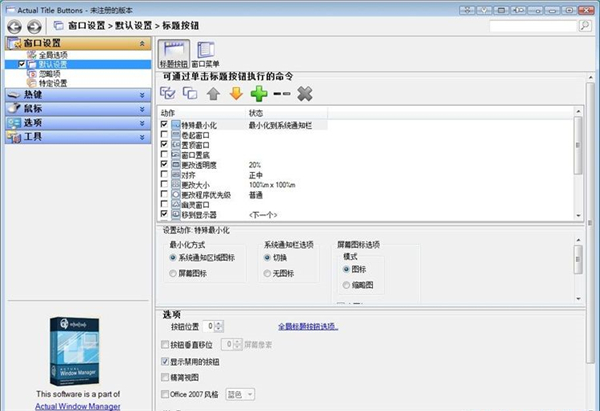
Task: Move the action down with the orange arrow
Action: click(x=236, y=94)
